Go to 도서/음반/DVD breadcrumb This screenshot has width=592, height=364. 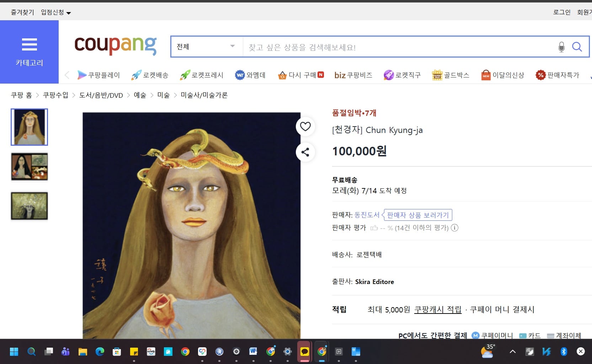click(101, 95)
